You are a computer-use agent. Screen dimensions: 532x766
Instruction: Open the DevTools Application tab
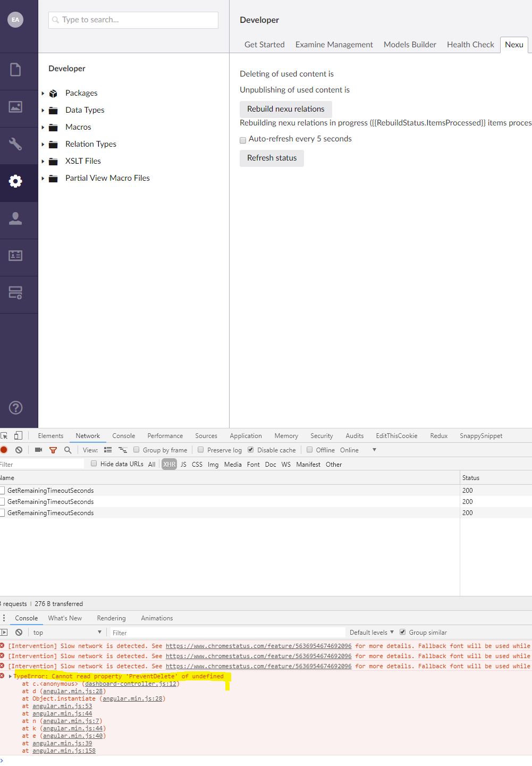point(246,435)
